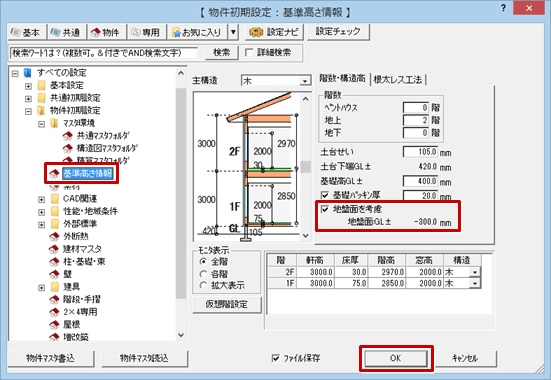Viewport: 551px width, 380px height.
Task: Uncheck the ファイル保存 checkbox
Action: tap(276, 358)
